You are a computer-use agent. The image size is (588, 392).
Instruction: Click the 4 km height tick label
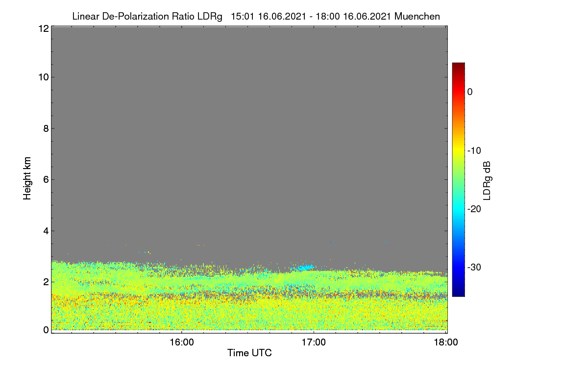(x=46, y=230)
